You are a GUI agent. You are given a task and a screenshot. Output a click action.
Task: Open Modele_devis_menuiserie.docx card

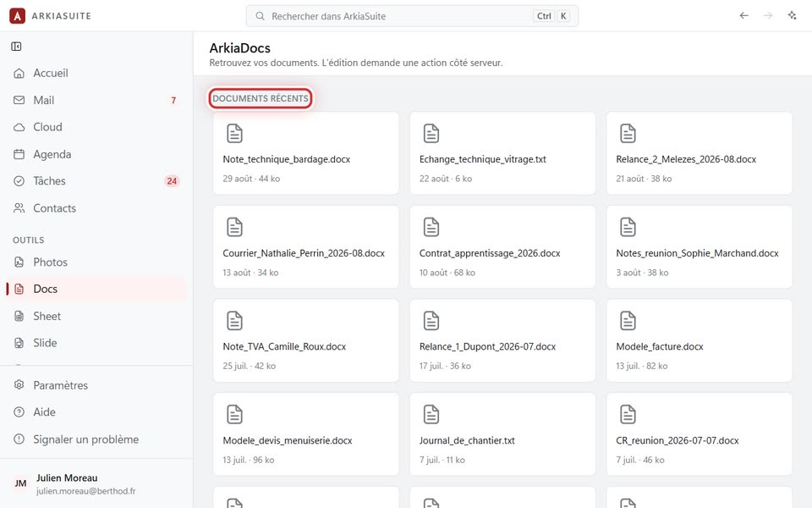(x=306, y=433)
